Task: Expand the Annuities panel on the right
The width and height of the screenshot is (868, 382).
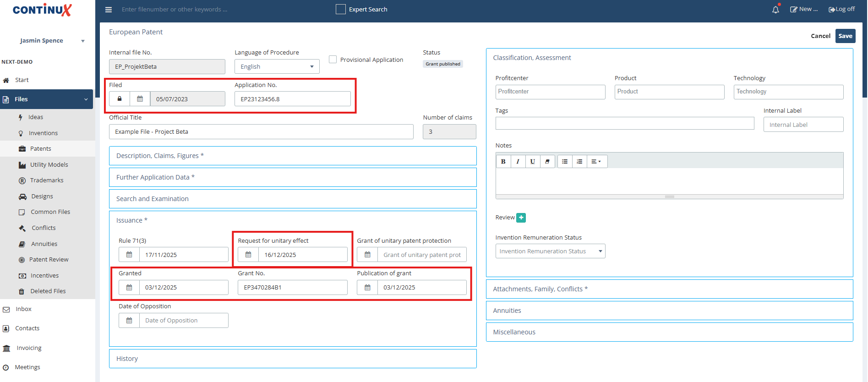Action: 670,311
